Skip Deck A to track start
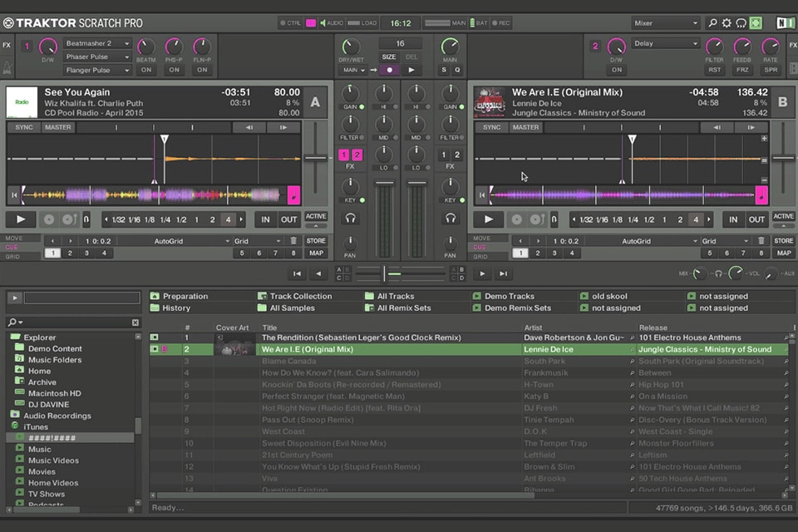 (14, 195)
